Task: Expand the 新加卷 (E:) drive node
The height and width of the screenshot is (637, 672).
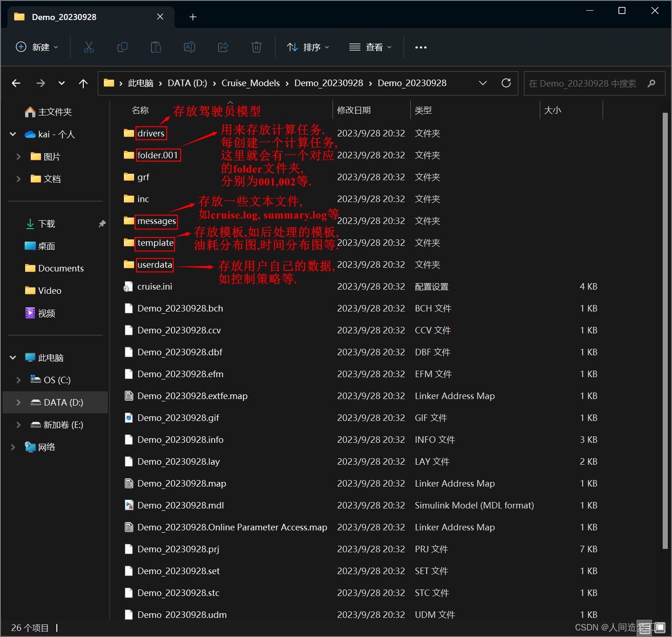Action: [18, 425]
